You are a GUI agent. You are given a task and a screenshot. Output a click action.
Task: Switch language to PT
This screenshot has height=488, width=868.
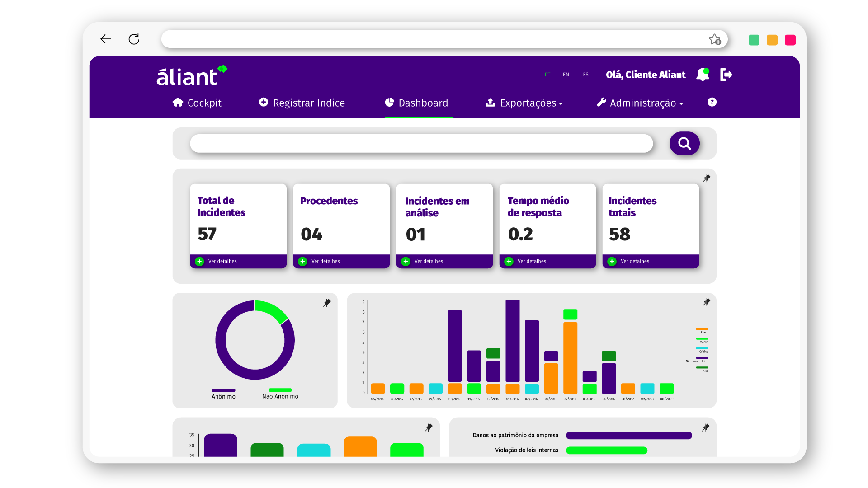click(x=547, y=75)
